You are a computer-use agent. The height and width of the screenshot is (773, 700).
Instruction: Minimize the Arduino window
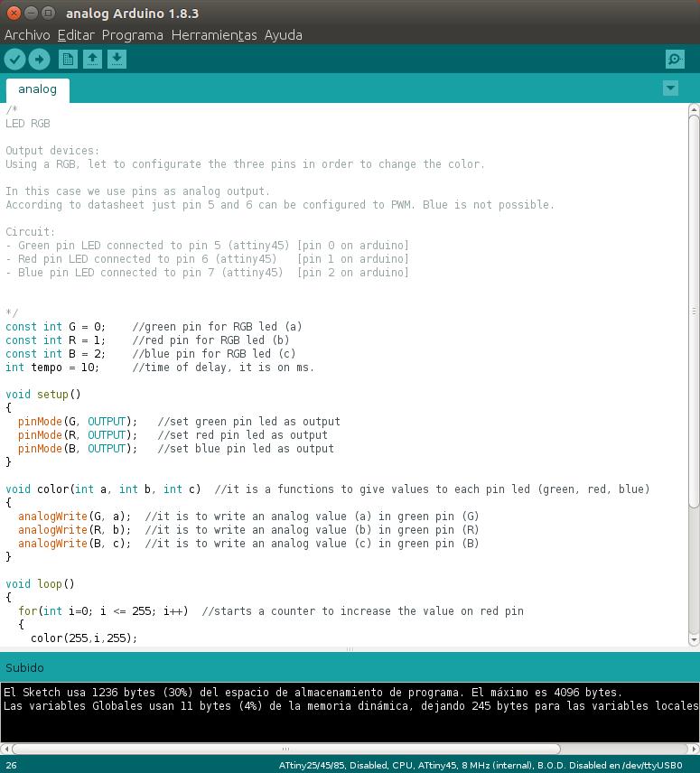[31, 13]
